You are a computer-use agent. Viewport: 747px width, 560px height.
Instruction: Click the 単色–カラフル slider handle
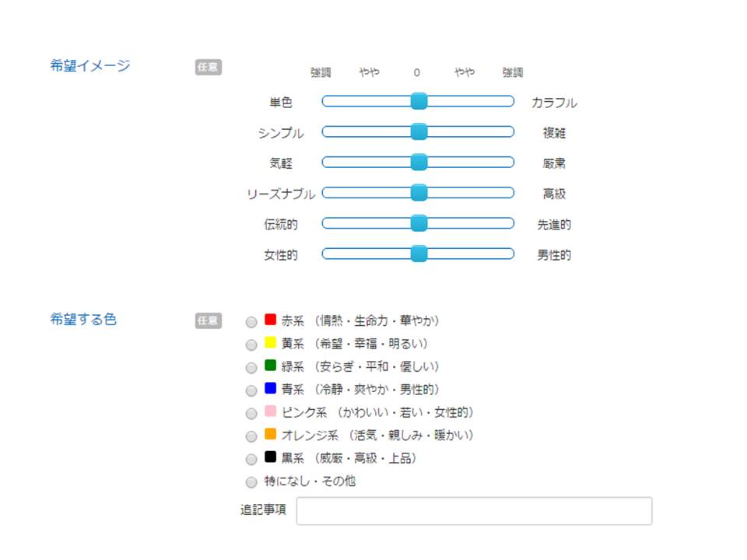419,101
